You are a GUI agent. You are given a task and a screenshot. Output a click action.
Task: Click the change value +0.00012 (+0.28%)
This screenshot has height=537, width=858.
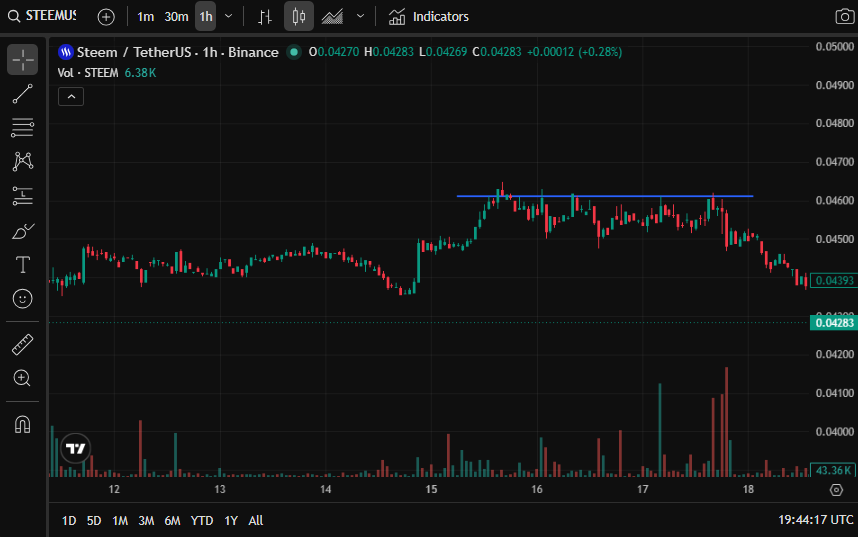(x=574, y=52)
